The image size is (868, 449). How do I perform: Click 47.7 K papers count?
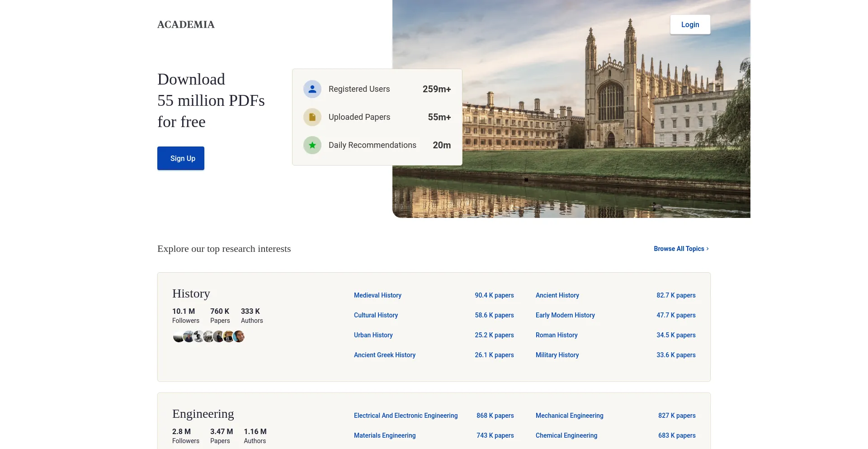[x=676, y=315]
